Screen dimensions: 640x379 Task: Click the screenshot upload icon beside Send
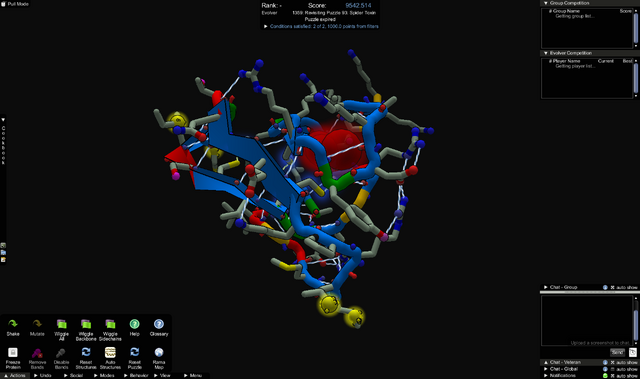[x=633, y=352]
